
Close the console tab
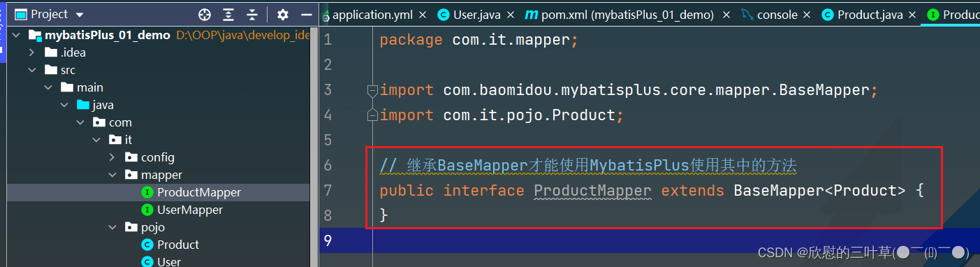tap(807, 15)
